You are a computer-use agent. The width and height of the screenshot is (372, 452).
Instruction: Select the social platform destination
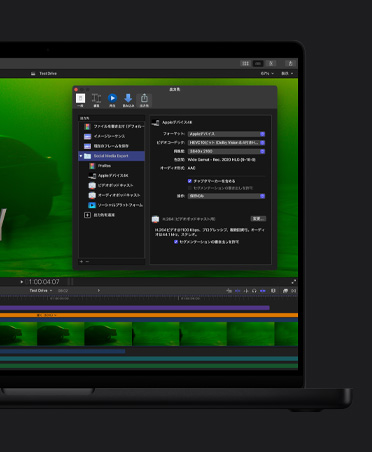coord(112,205)
